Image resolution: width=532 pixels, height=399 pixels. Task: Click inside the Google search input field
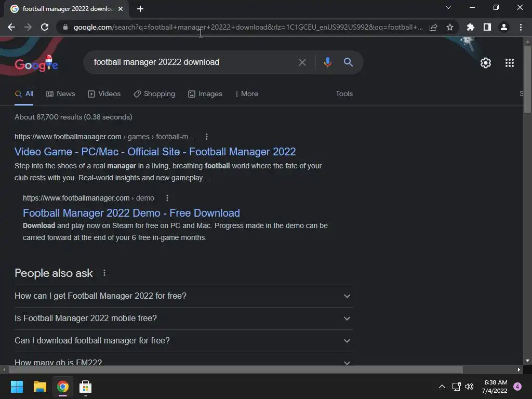click(193, 62)
